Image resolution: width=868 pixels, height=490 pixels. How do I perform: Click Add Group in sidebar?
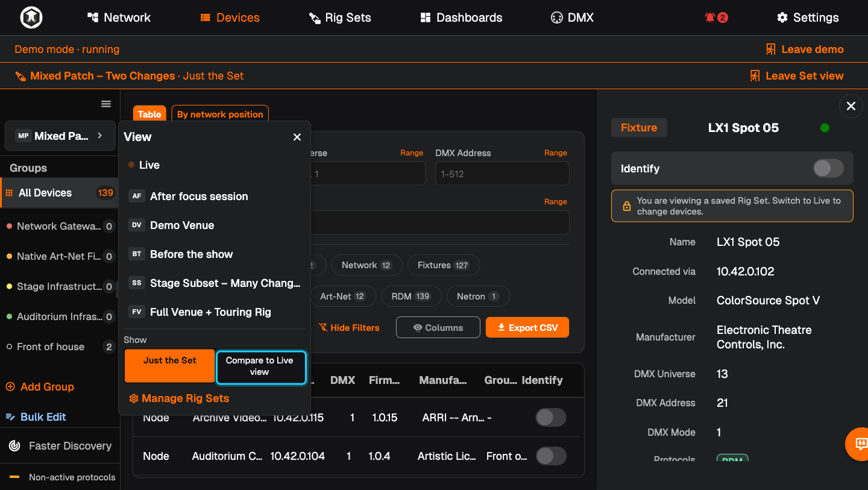(x=40, y=387)
